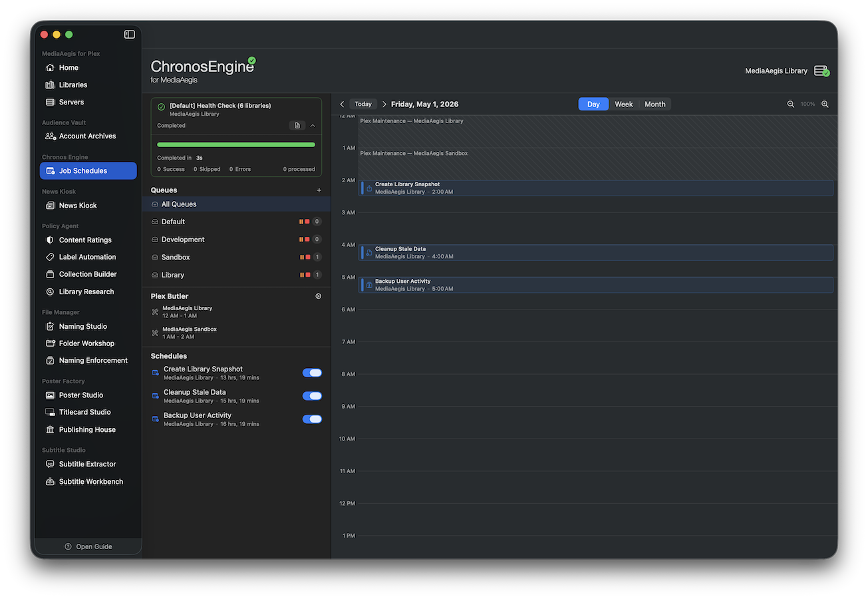This screenshot has width=868, height=599.
Task: Add a new queue with plus icon
Action: [319, 190]
